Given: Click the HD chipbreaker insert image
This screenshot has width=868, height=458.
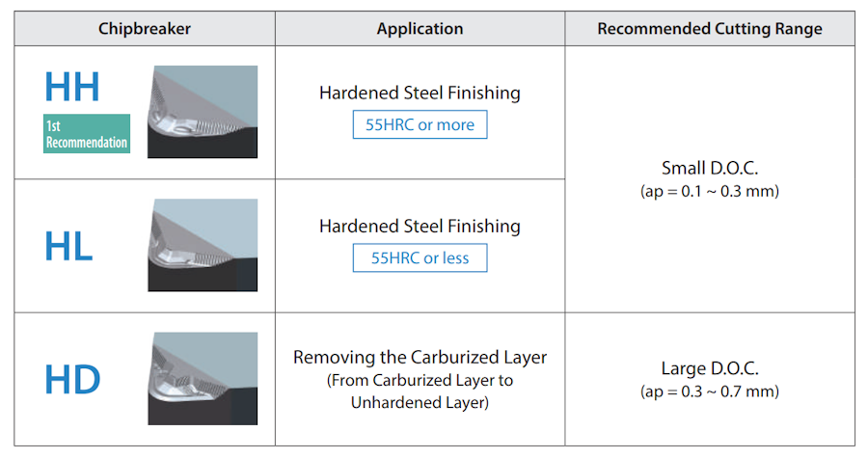Looking at the screenshot, I should [203, 378].
